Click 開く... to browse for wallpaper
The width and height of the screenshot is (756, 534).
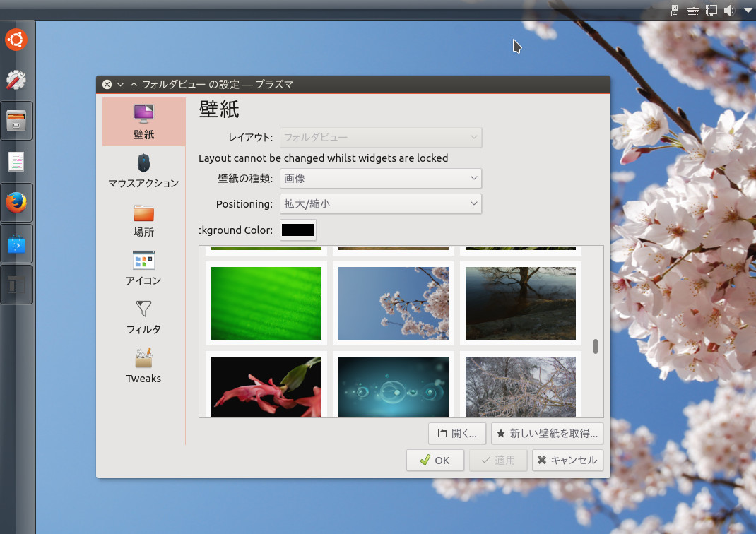[x=456, y=433]
